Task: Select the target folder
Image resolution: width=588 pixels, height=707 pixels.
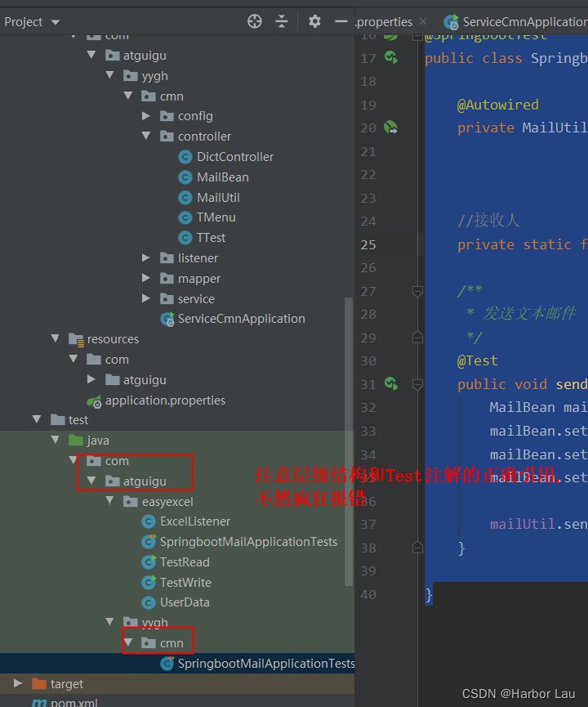Action: coord(67,684)
